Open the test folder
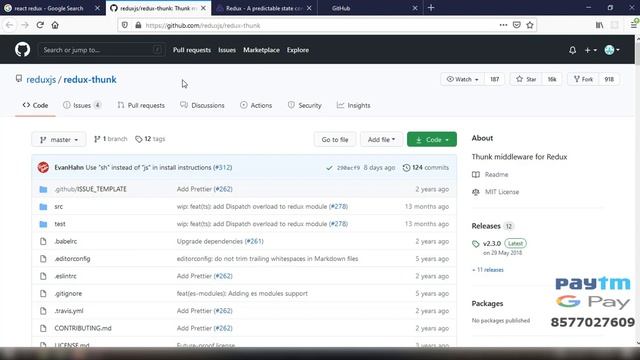Screen dimensions: 640x360 pyautogui.click(x=60, y=224)
